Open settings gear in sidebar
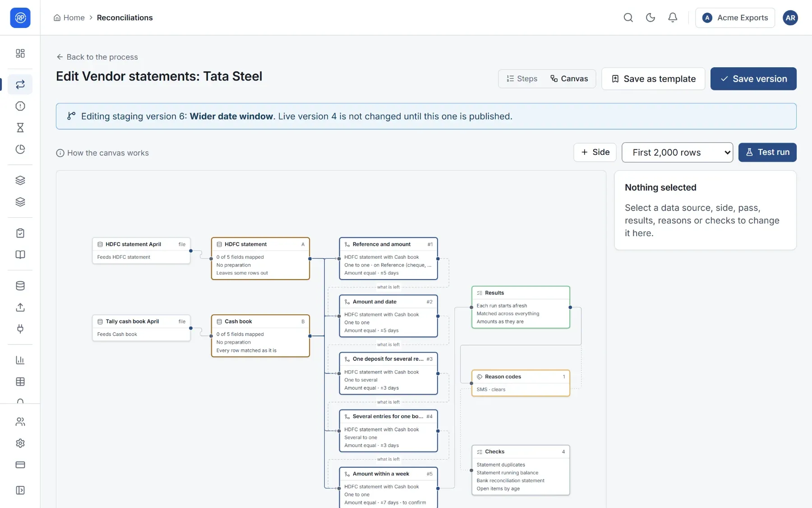The image size is (812, 508). (20, 443)
